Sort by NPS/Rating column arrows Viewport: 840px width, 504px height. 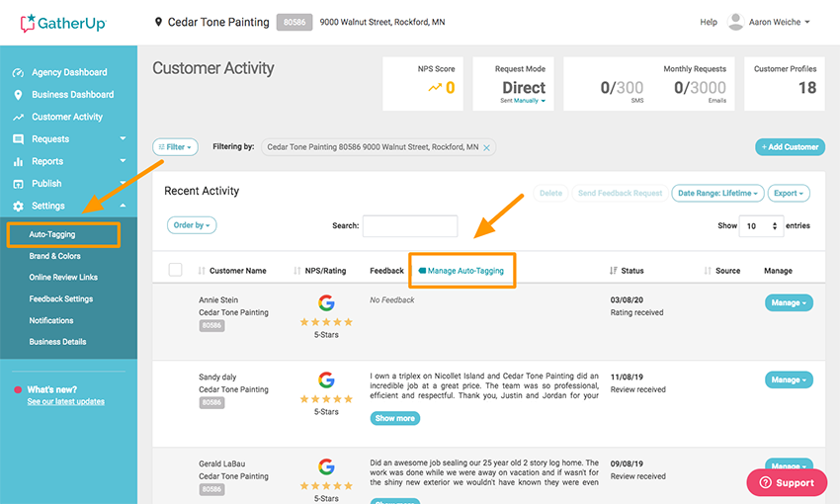(x=297, y=271)
